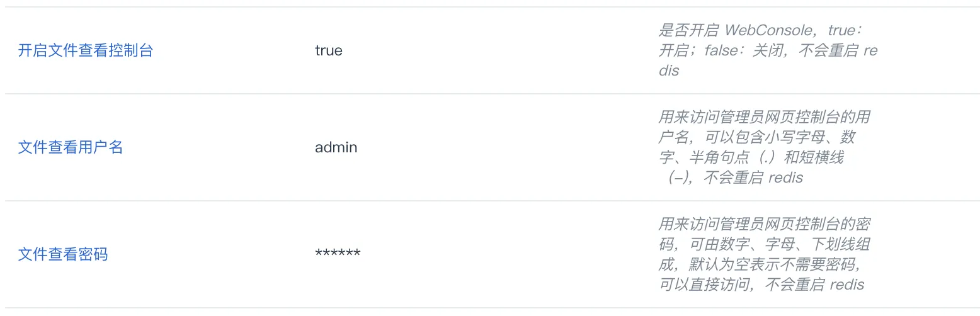Click "不会重启 redis" in the username description
Viewport: 980px width, 316px height.
coord(753,178)
